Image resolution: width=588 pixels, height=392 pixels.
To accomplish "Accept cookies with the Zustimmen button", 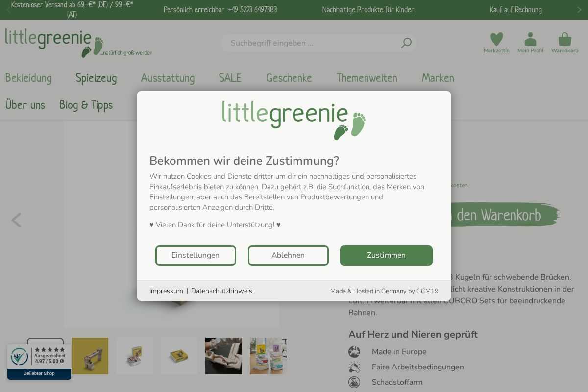I will pos(386,255).
